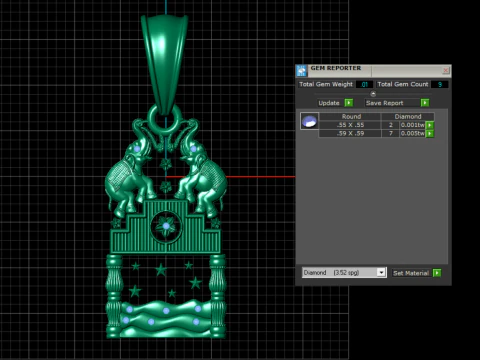The image size is (480, 360).
Task: Select the gem in the center flower medallion
Action: click(x=166, y=226)
